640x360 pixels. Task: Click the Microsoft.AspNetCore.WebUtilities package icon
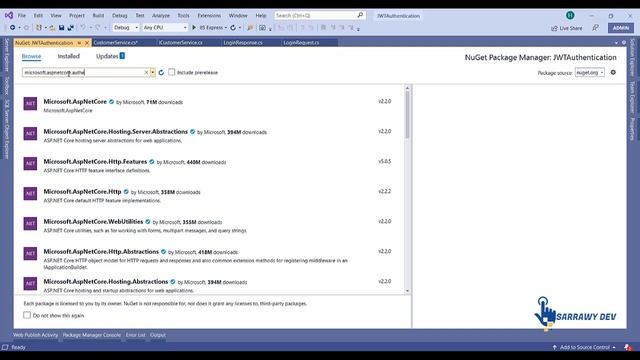(x=30, y=224)
